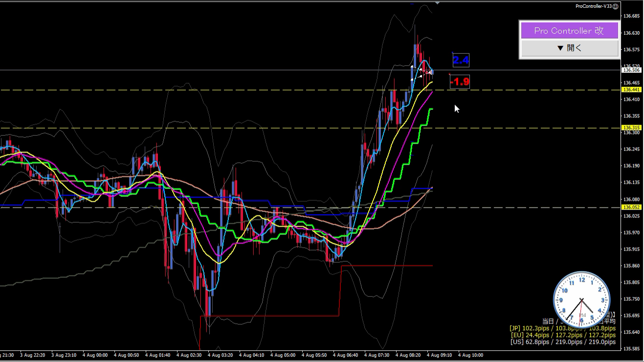Click the current price label 136.506
The height and width of the screenshot is (362, 644).
click(x=631, y=70)
